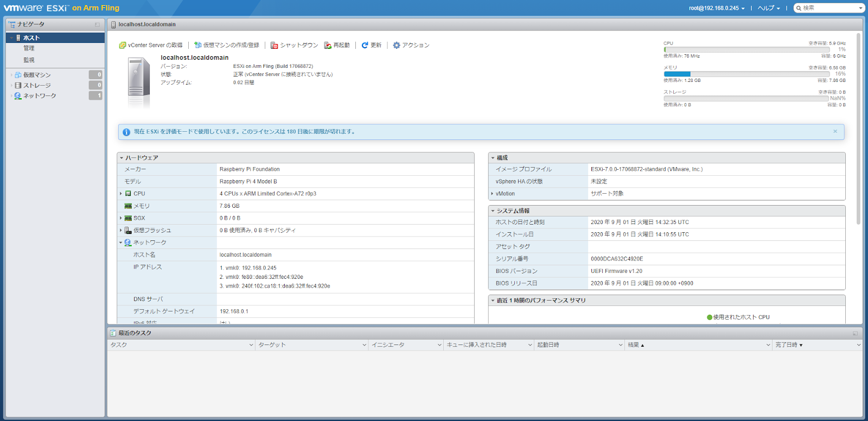Open the Help (ヘルプ) menu

coord(769,8)
